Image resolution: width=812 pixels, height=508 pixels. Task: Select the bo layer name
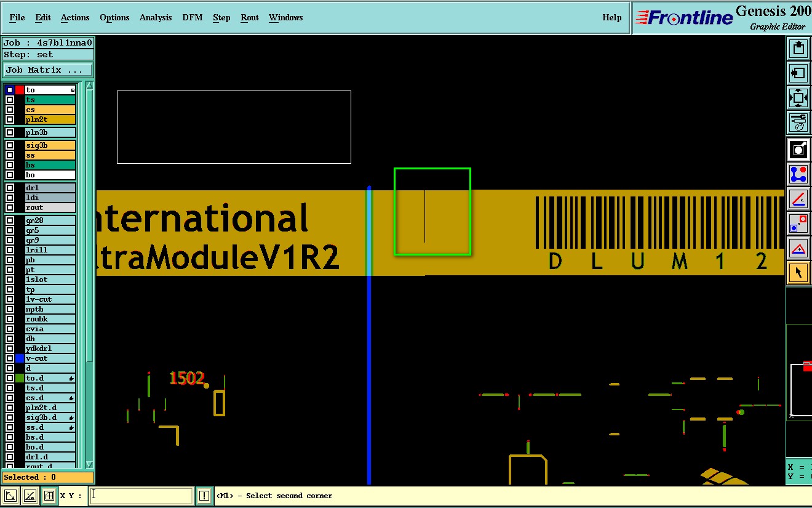click(x=50, y=175)
